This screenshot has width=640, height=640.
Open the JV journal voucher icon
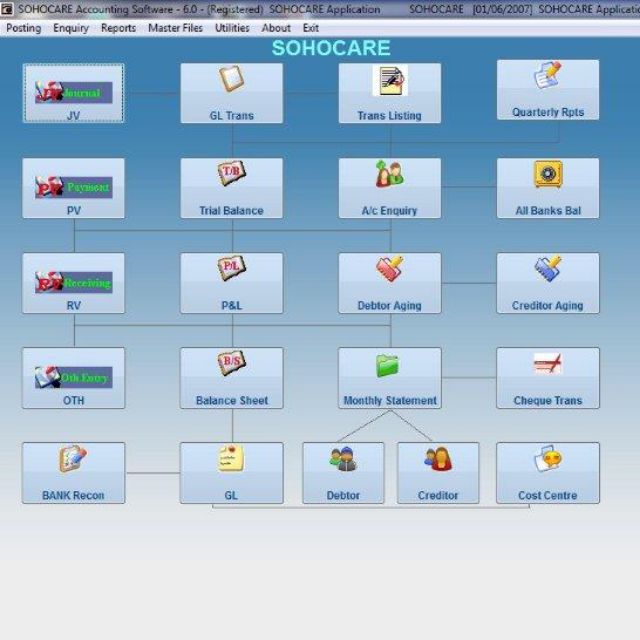pos(74,92)
